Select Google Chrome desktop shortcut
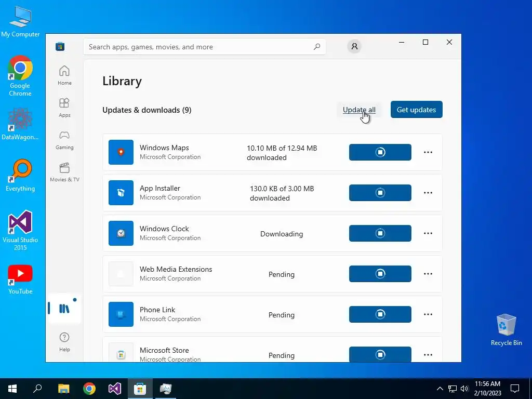 (20, 76)
